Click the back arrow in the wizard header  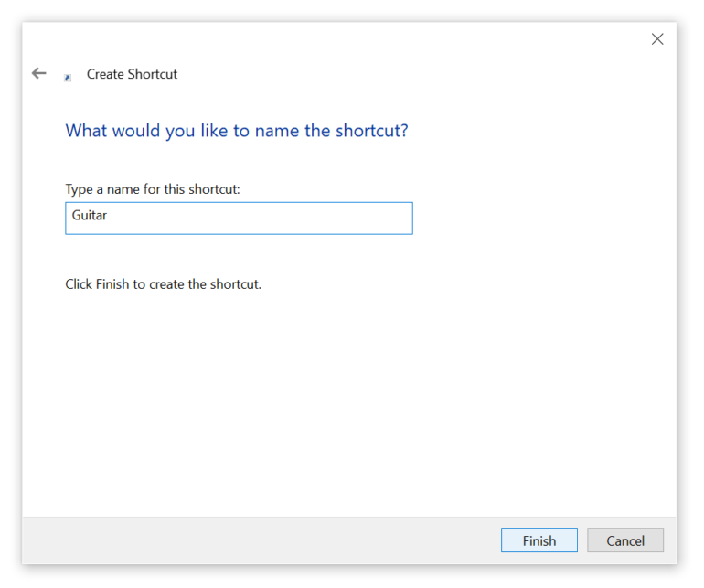pyautogui.click(x=38, y=73)
